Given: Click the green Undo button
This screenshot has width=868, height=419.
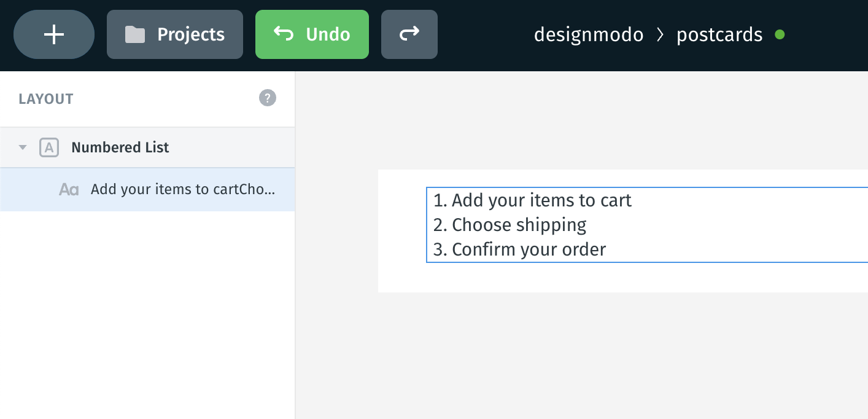Looking at the screenshot, I should click(x=312, y=34).
